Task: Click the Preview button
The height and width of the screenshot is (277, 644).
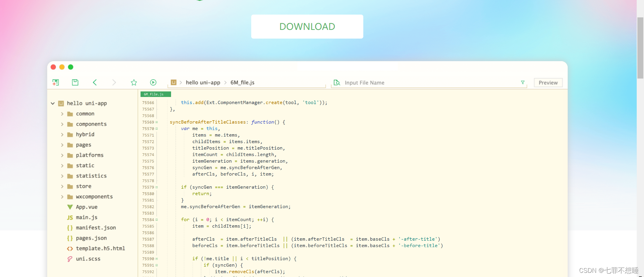Action: [548, 83]
